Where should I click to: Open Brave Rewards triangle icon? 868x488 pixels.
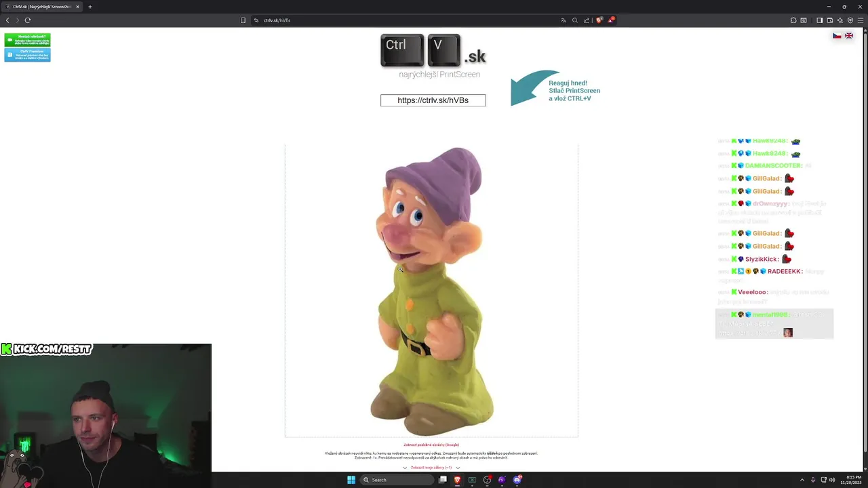(x=610, y=20)
